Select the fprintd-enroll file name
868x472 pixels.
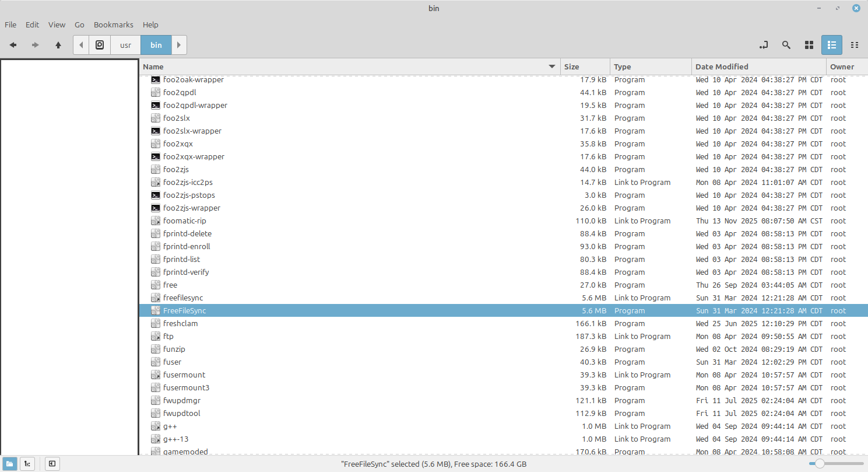pos(187,246)
